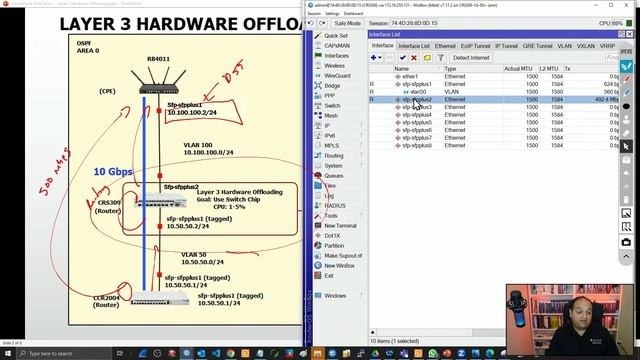This screenshot has width=640, height=360.
Task: Open the Log menu
Action: pyautogui.click(x=329, y=196)
